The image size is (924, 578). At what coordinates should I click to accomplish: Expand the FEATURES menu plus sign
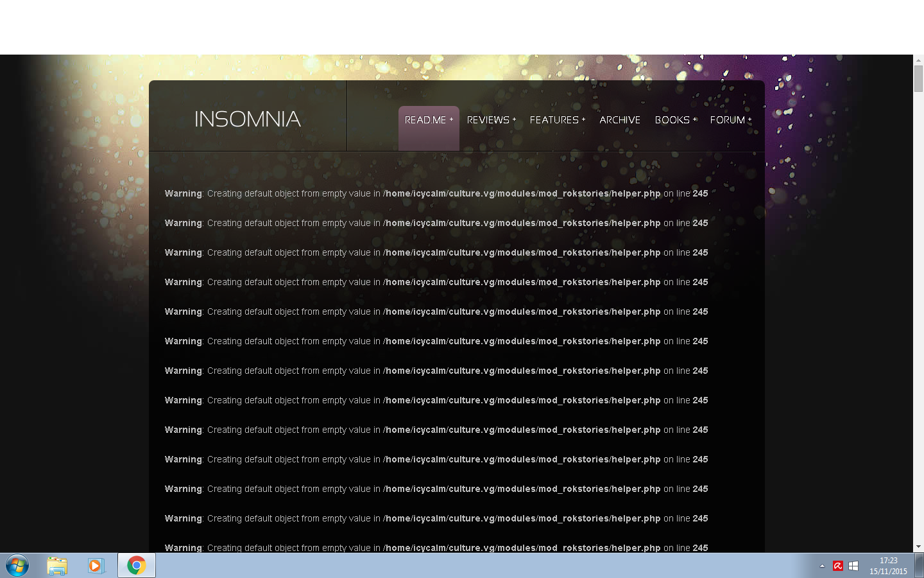point(583,119)
